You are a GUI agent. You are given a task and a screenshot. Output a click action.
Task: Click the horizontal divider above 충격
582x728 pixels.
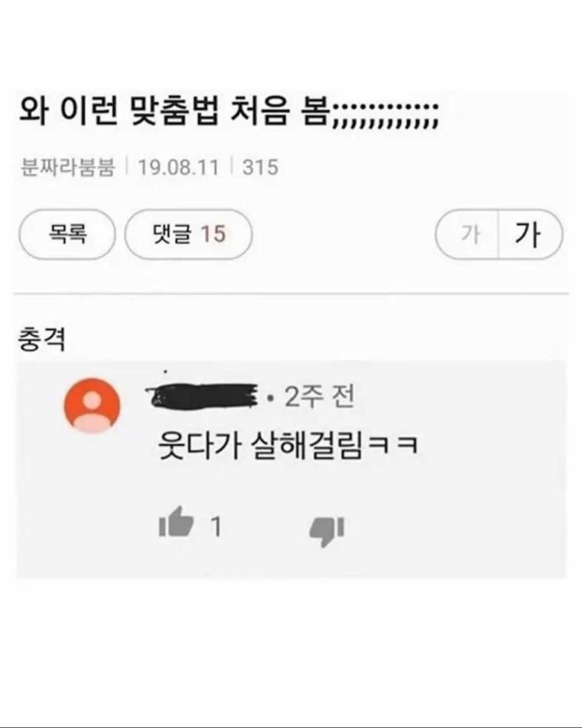tap(291, 293)
